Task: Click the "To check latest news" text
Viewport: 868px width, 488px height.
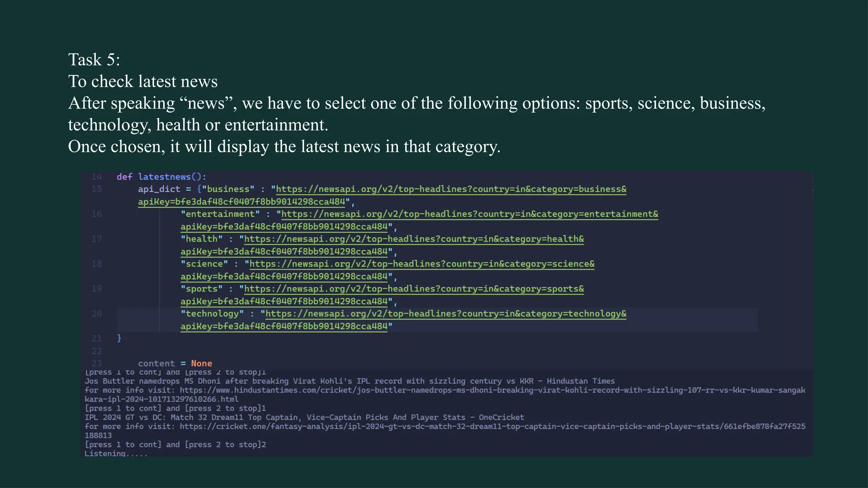Action: point(143,81)
